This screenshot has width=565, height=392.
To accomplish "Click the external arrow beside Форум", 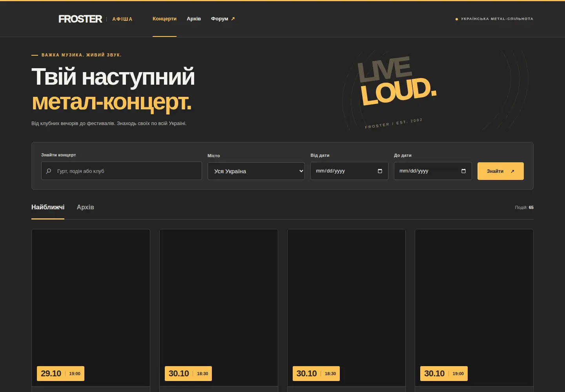I will [x=233, y=19].
